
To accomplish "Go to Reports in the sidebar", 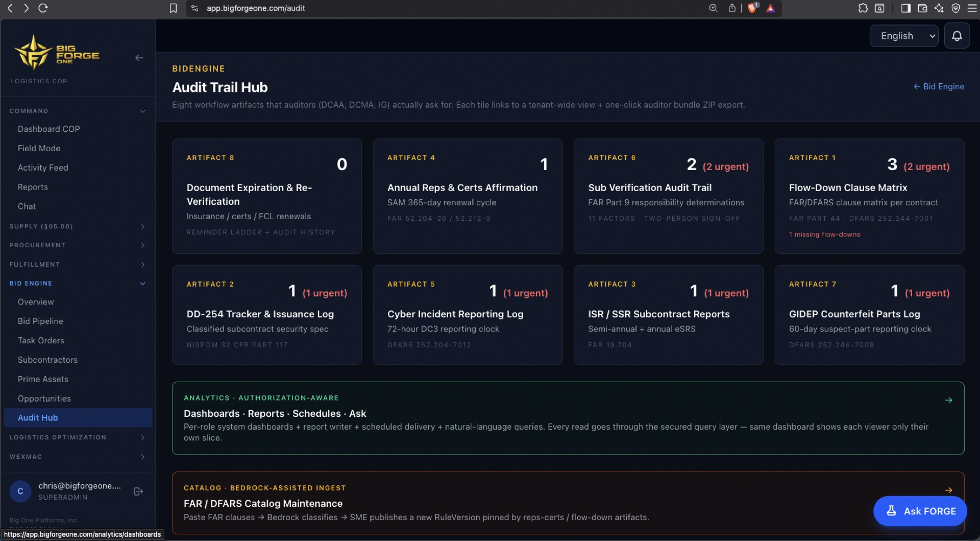I will pyautogui.click(x=78, y=187).
